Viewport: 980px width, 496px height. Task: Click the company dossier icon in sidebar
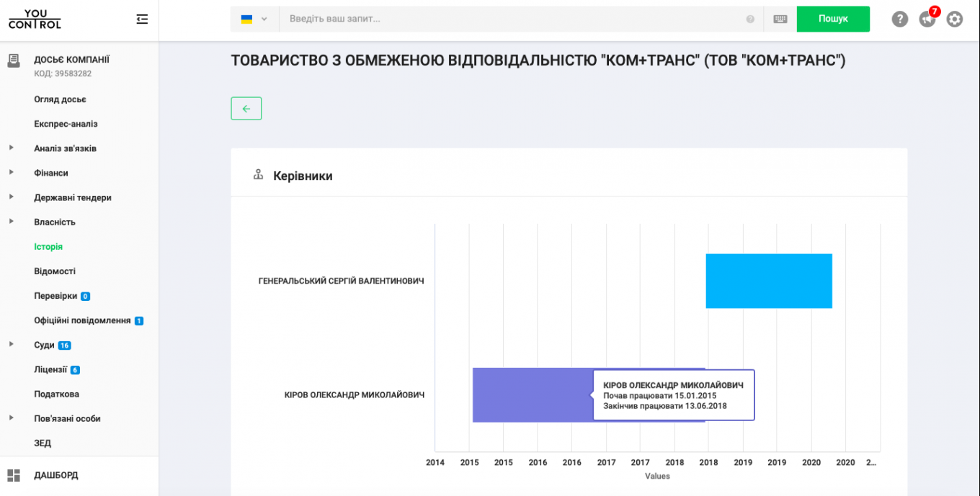pyautogui.click(x=14, y=61)
